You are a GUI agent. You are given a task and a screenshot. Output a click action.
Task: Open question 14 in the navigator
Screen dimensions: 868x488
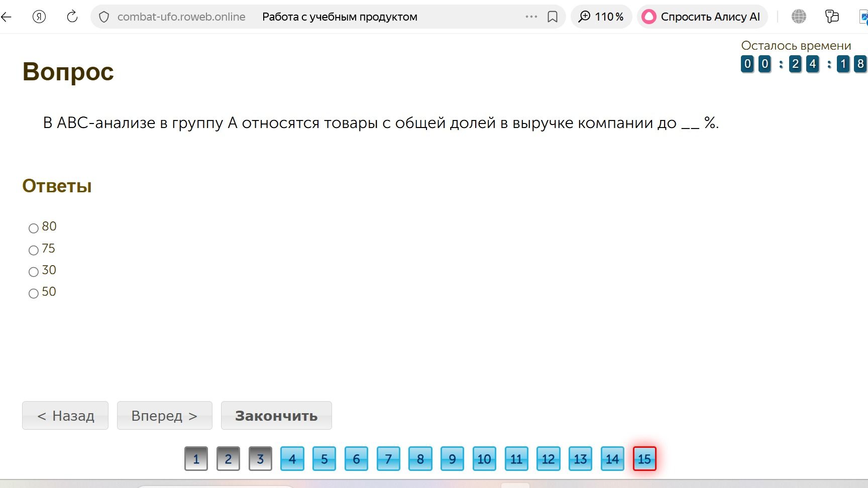612,458
